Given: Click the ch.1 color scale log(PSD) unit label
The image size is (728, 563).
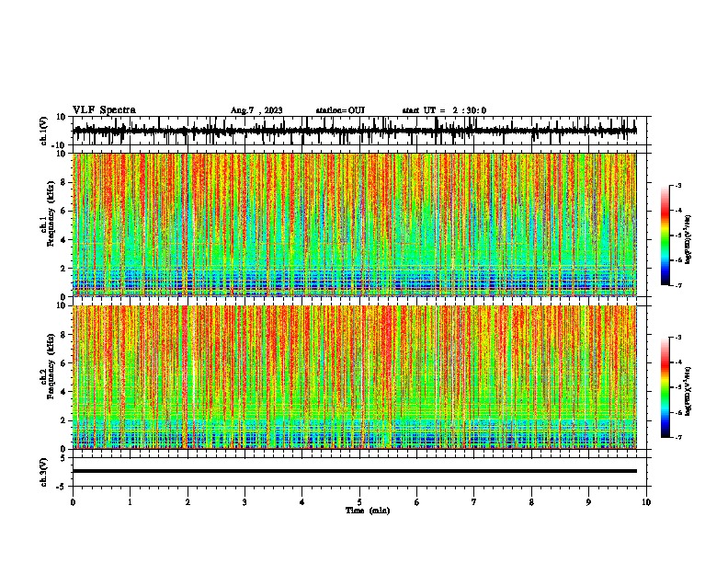Looking at the screenshot, I should pos(688,240).
